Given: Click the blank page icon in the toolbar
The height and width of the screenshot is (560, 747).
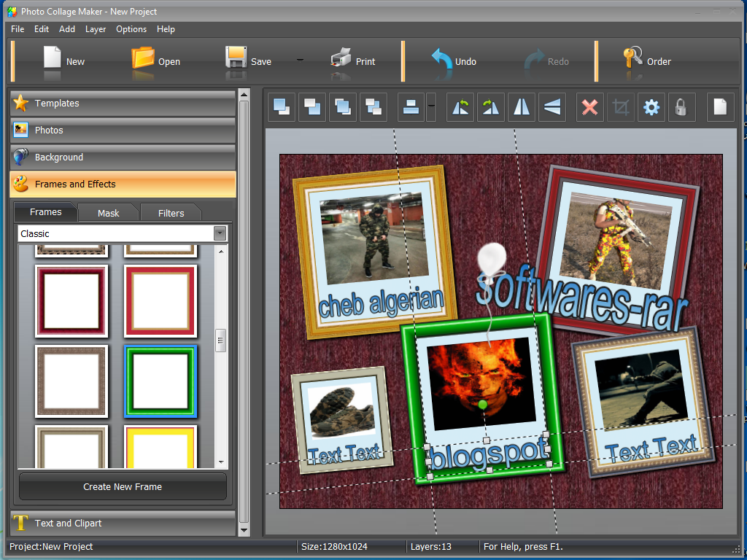Looking at the screenshot, I should click(x=720, y=107).
